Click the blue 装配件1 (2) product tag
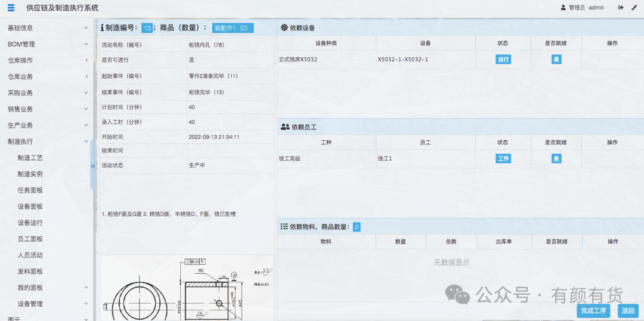Image resolution: width=644 pixels, height=321 pixels. pos(233,28)
